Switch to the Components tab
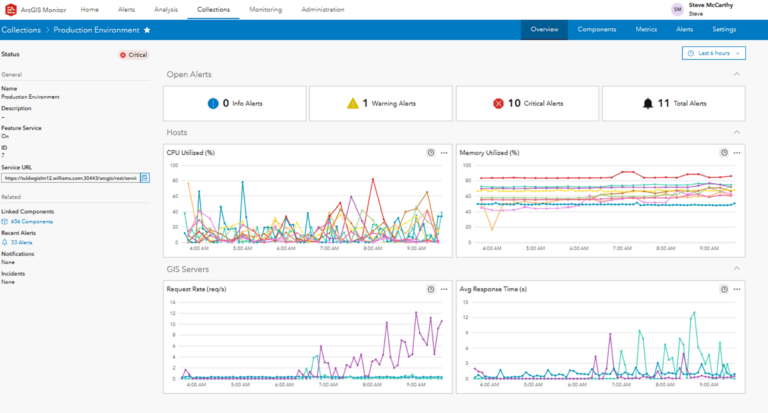768x413 pixels. pos(597,29)
